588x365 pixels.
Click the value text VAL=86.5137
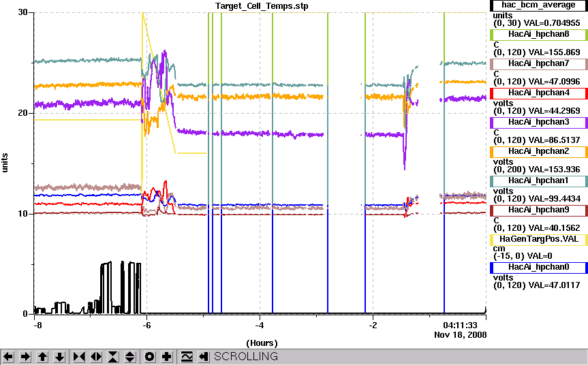coord(554,140)
